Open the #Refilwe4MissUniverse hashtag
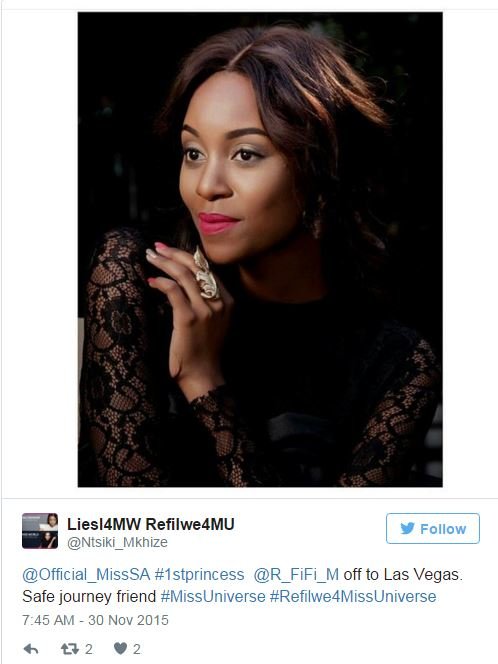Viewport: 498px width, 664px height. point(353,597)
